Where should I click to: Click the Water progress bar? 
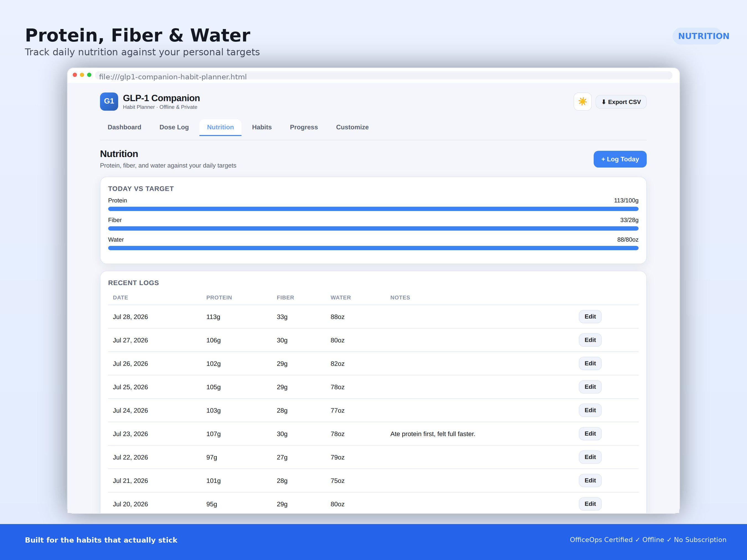(373, 248)
